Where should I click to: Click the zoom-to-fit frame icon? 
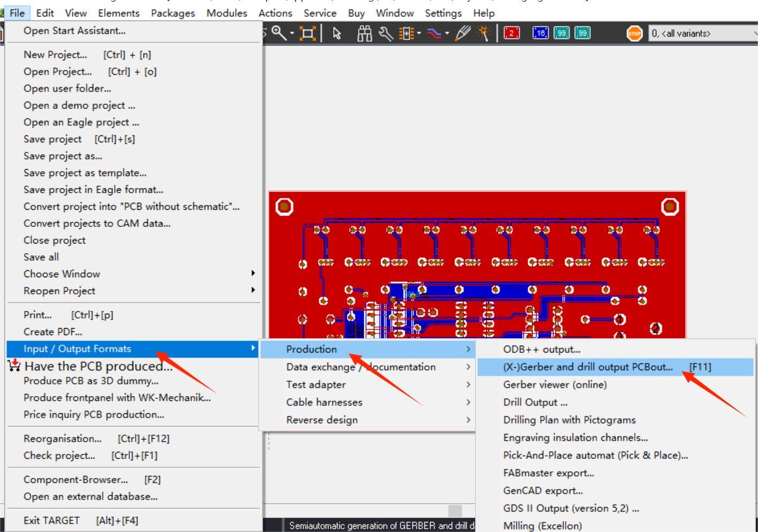(307, 34)
